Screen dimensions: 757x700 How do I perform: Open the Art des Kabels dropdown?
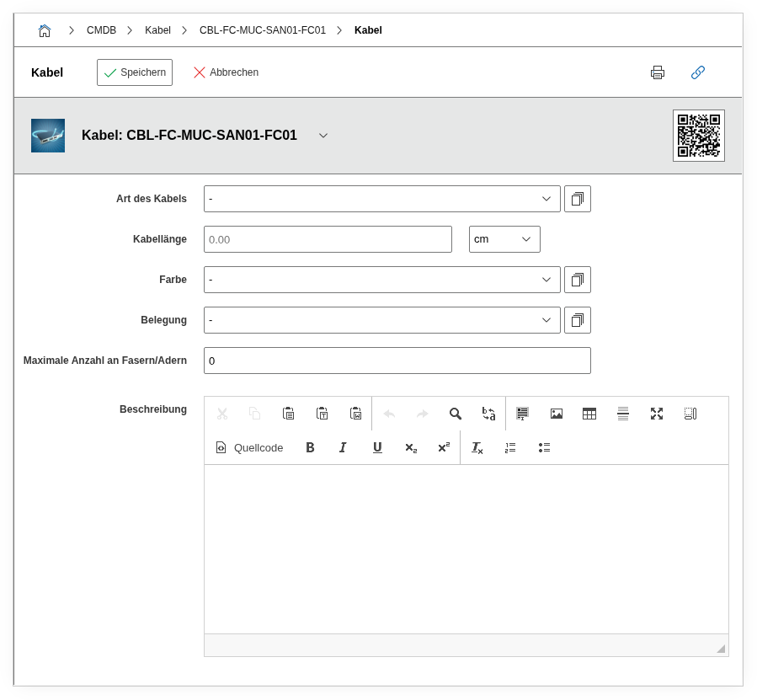[x=381, y=199]
